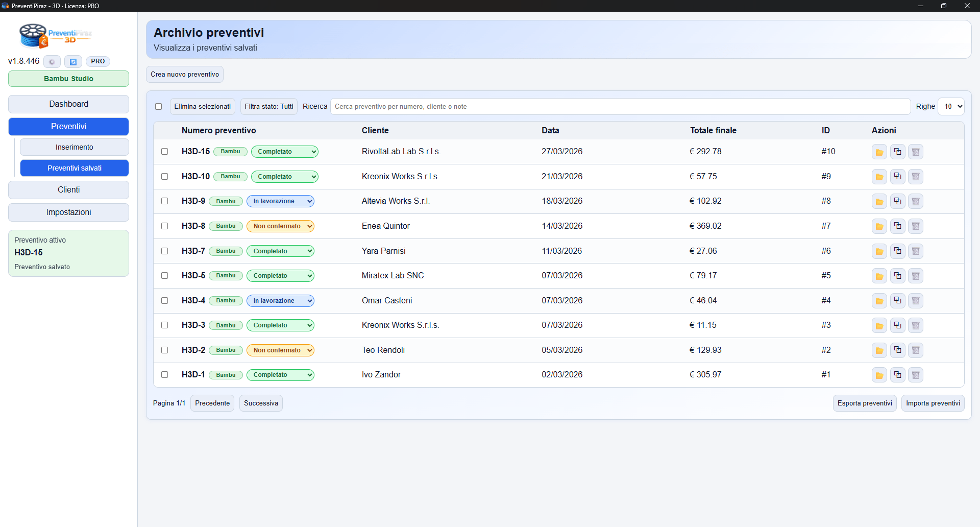Click the Esporta preventivi button

(x=864, y=403)
